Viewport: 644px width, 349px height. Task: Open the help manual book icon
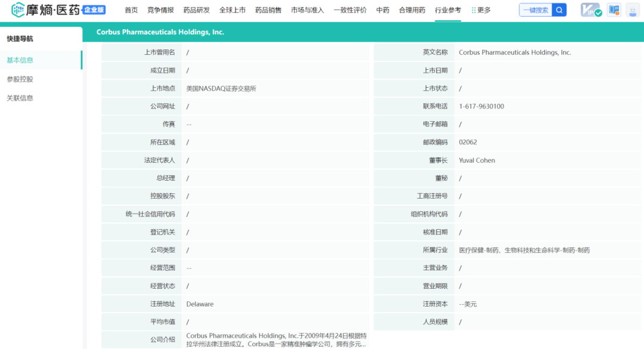(614, 10)
